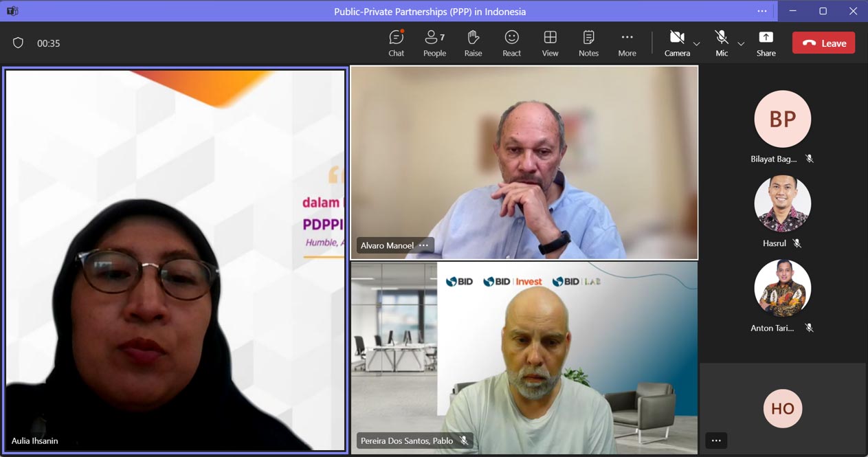Open the React emoji menu
This screenshot has height=457, width=868.
click(511, 43)
